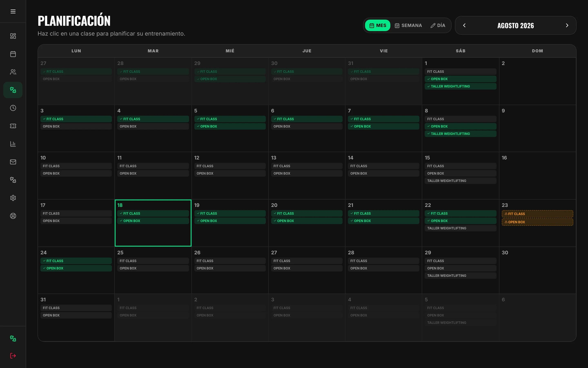Select empty day cell August 16

coord(537,176)
